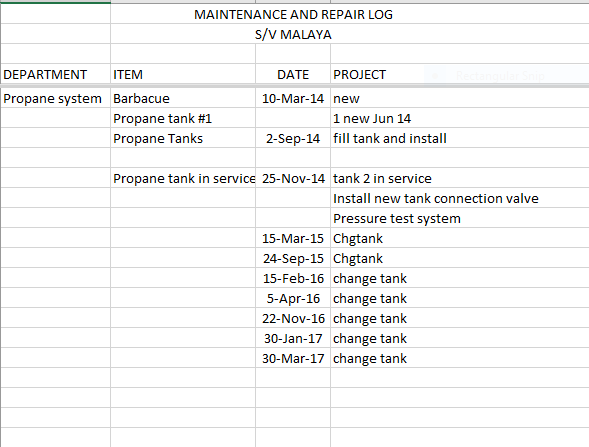Select the 2-Sep-14 date cell

293,138
